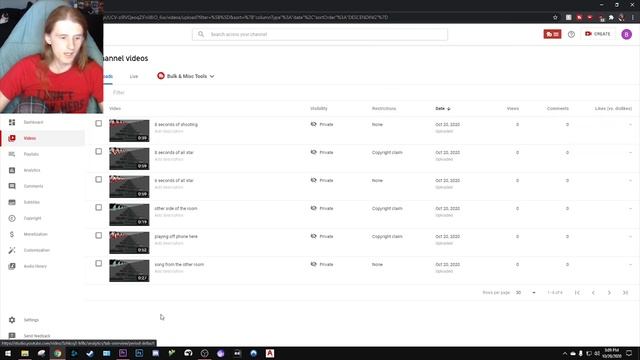This screenshot has height=360, width=640.
Task: Click the Send feedback icon
Action: (12, 336)
